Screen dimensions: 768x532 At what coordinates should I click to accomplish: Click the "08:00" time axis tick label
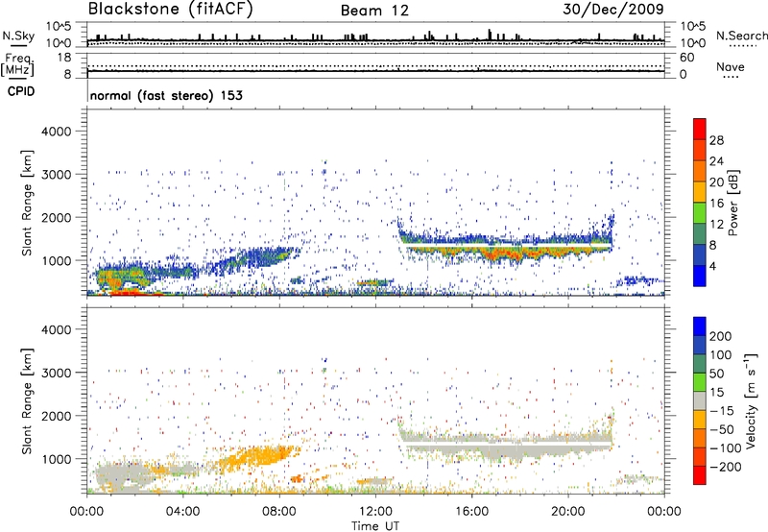tap(278, 512)
